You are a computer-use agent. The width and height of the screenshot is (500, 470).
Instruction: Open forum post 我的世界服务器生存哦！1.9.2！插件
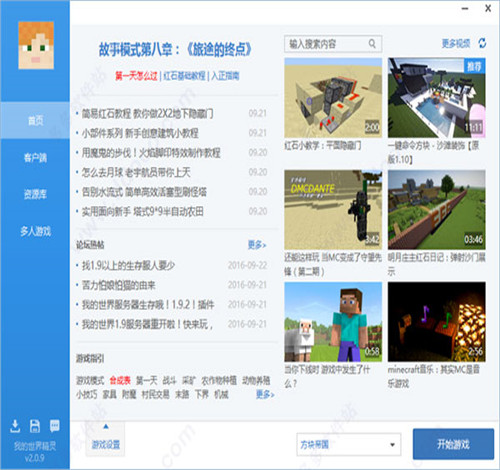148,305
